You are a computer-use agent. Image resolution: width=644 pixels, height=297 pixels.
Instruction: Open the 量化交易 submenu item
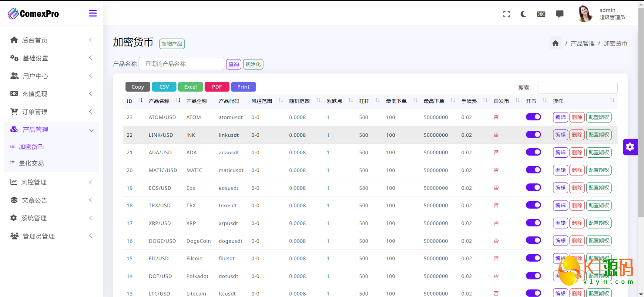(31, 163)
